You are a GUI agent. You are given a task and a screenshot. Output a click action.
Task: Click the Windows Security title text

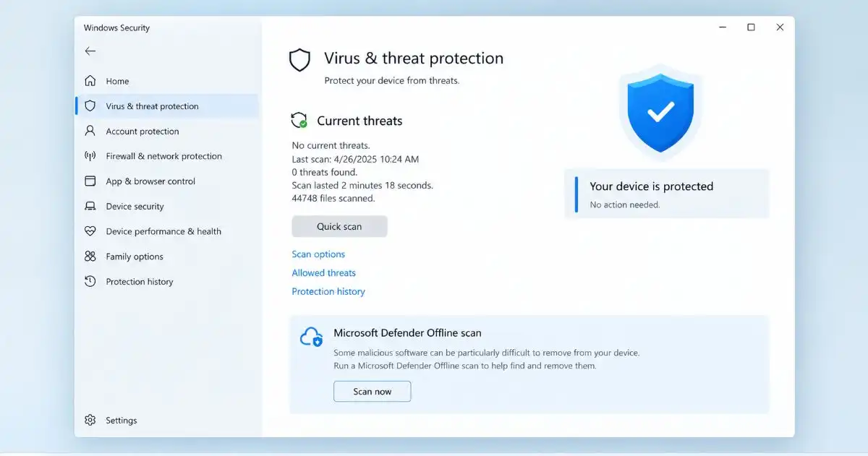pos(116,28)
